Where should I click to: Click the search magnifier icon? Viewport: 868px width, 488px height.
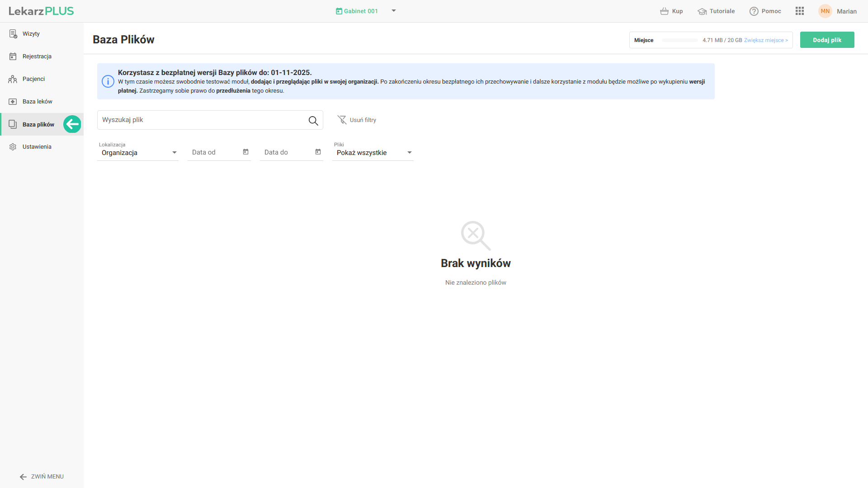(313, 121)
